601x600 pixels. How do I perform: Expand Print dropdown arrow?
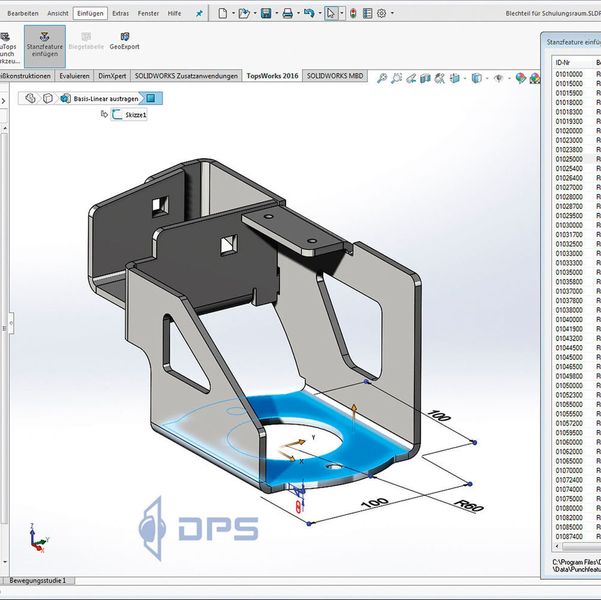coord(298,13)
